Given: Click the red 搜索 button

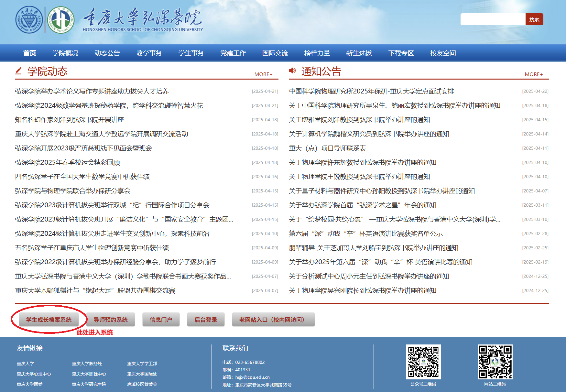Looking at the screenshot, I should (534, 19).
